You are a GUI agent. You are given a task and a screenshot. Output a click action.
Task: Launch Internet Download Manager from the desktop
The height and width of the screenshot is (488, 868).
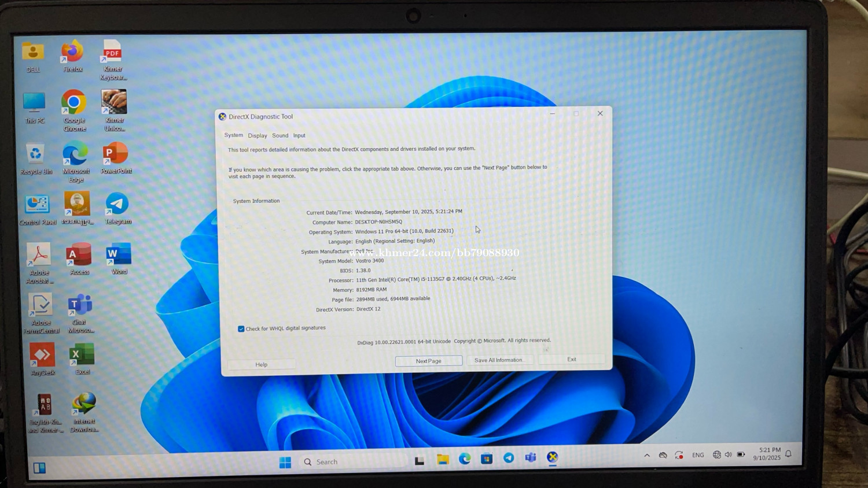tap(84, 412)
